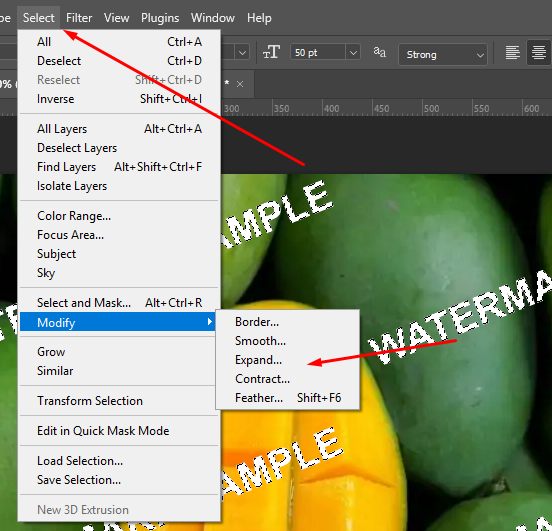Choose All from the Select menu
The height and width of the screenshot is (531, 552).
click(x=120, y=42)
